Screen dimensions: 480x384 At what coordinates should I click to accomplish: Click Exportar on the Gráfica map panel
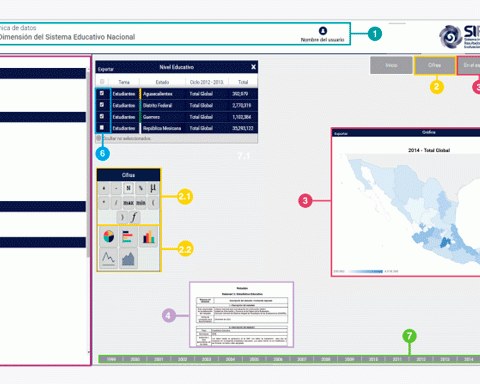tap(341, 134)
